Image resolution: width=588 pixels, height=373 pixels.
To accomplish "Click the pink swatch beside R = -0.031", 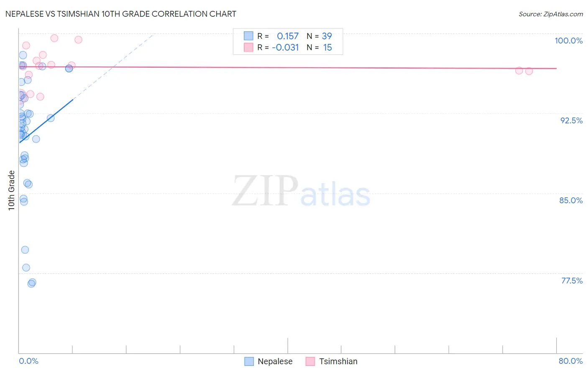I will pos(249,48).
